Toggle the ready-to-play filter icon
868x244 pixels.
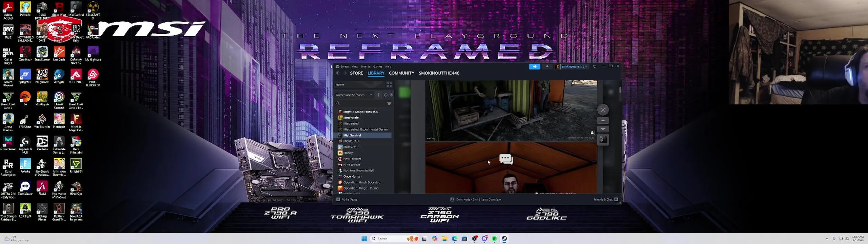coord(391,95)
